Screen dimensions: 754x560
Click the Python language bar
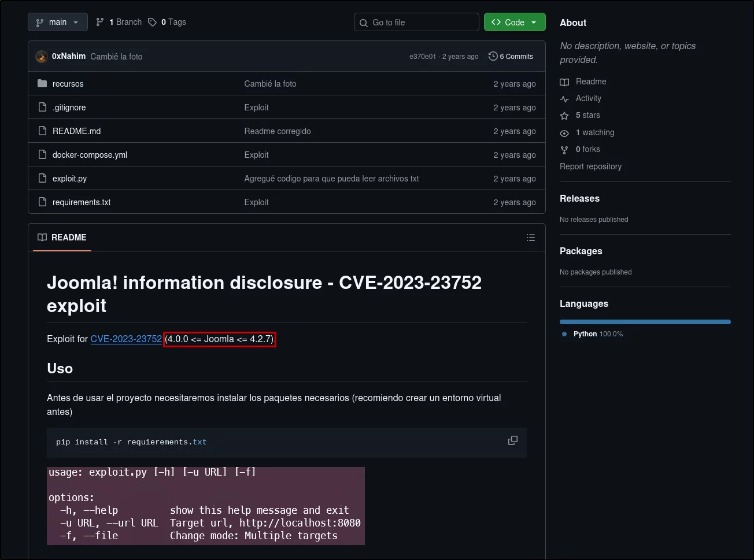pyautogui.click(x=645, y=322)
